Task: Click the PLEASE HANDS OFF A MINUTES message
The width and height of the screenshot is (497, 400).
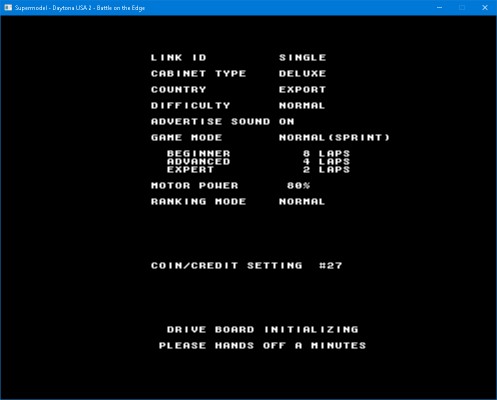Action: (263, 346)
